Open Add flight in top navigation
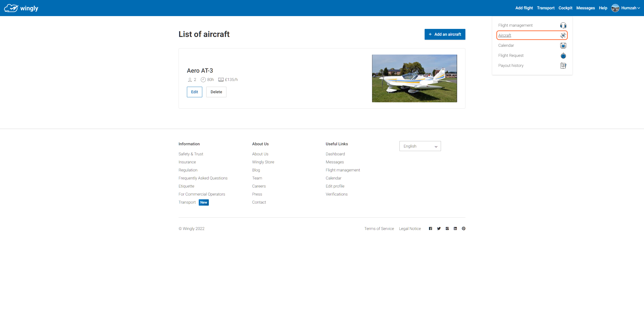The height and width of the screenshot is (326, 644). pos(524,8)
